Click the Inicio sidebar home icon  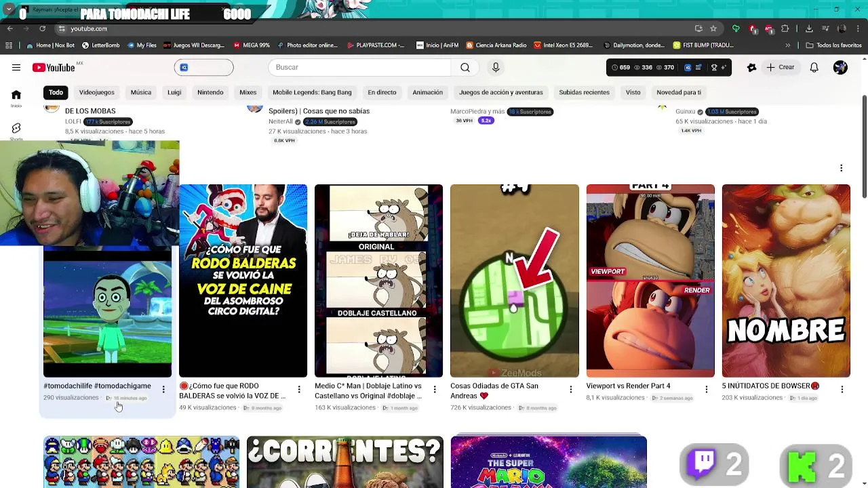pos(16,95)
